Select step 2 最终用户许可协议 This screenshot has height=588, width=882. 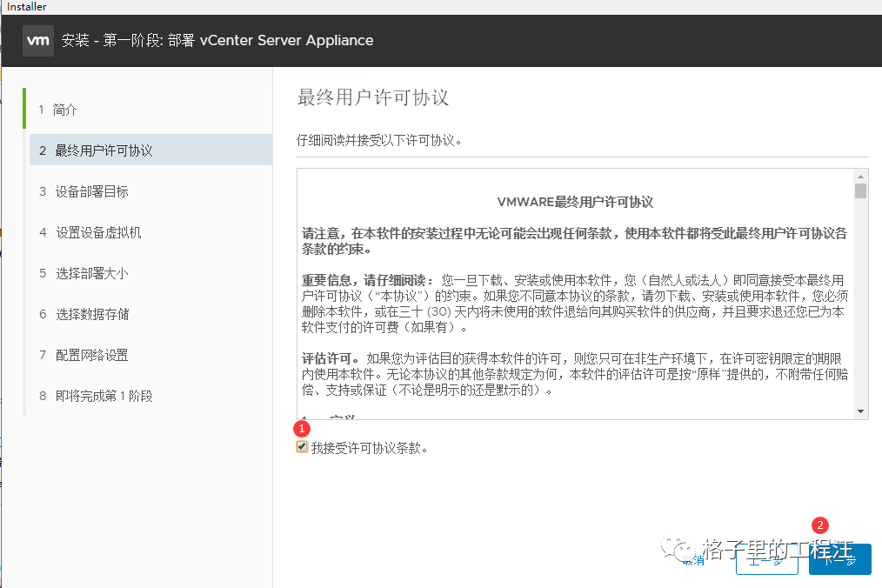150,150
